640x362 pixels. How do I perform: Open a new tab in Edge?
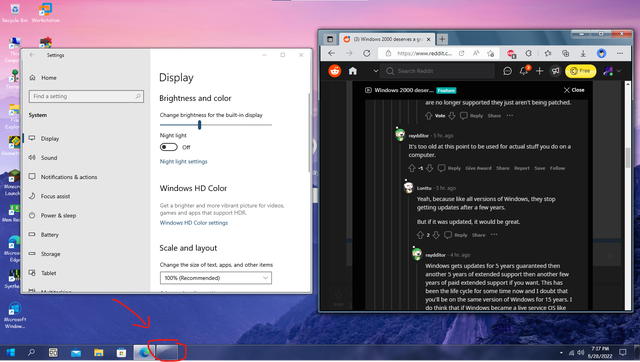442,39
